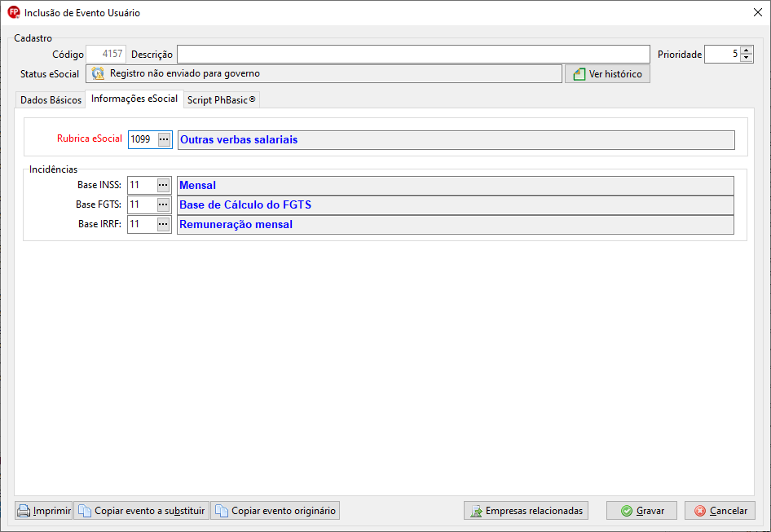
Task: Click the Ver histórico document icon
Action: click(x=579, y=74)
